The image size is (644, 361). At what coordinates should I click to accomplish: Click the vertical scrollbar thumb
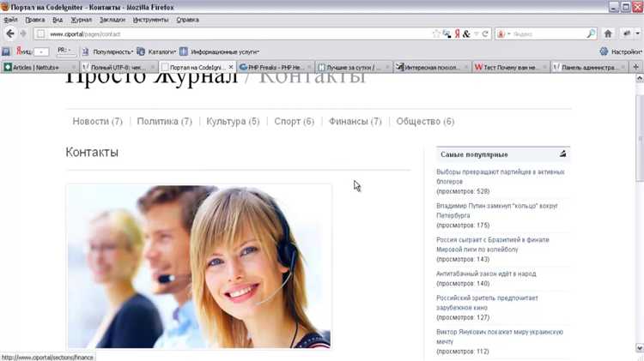pyautogui.click(x=640, y=137)
